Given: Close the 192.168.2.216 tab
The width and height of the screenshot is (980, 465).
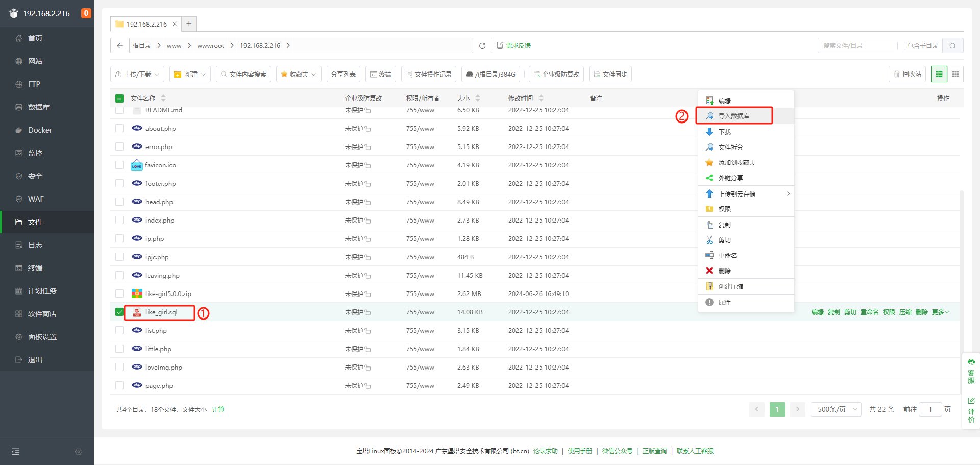Looking at the screenshot, I should pyautogui.click(x=175, y=24).
